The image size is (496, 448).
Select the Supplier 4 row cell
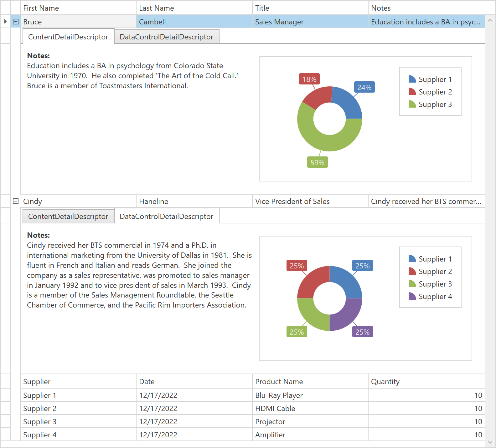click(78, 435)
